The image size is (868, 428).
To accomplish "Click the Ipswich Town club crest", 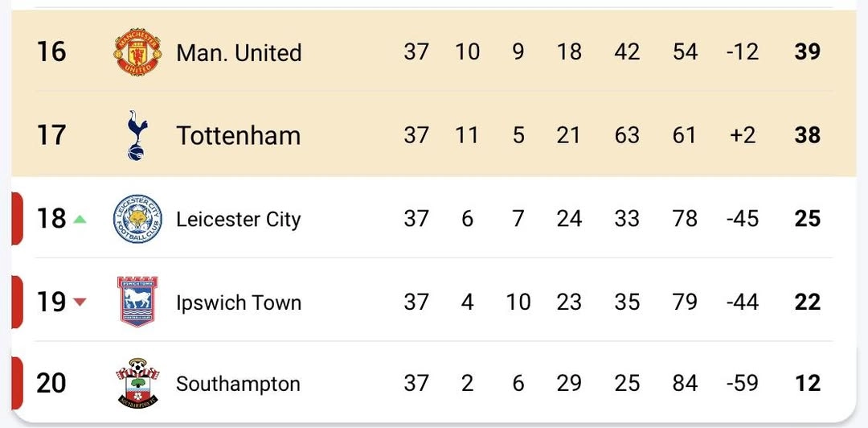I will (x=137, y=302).
